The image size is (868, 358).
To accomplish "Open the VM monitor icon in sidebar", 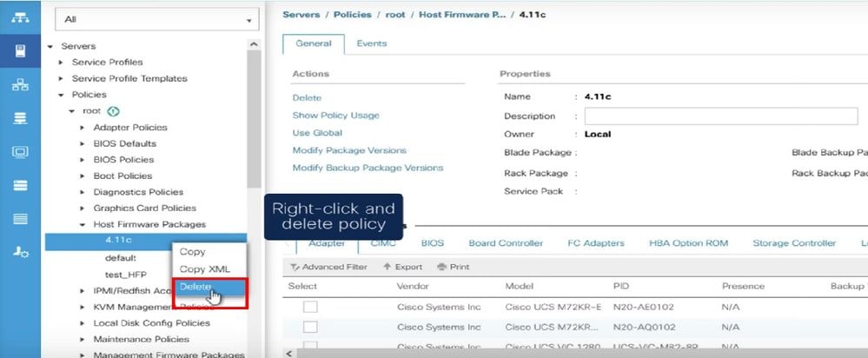I will tap(21, 152).
